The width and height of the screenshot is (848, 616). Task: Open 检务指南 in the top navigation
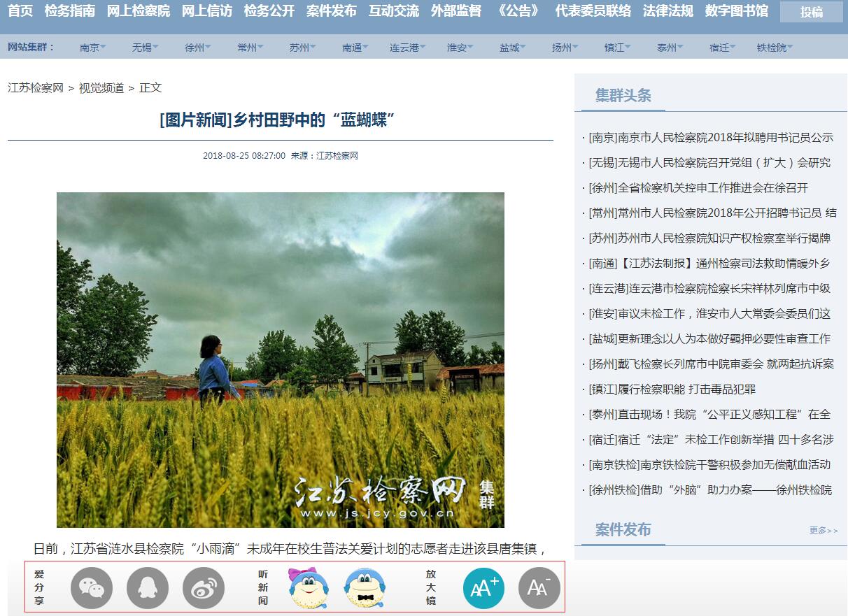pos(70,11)
